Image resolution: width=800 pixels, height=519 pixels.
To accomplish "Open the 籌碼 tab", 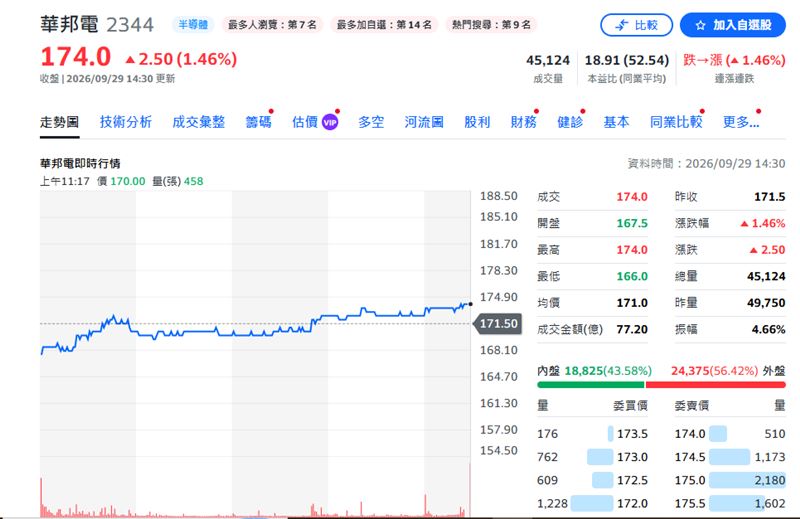I will 258,122.
